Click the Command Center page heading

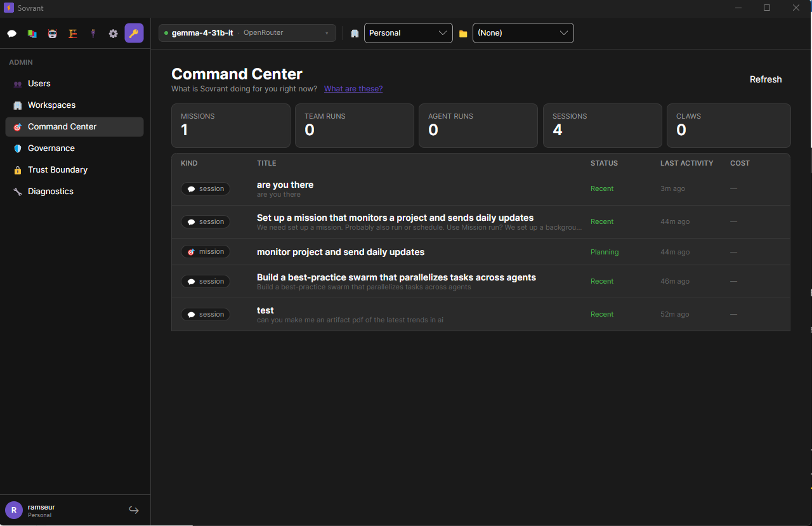click(x=237, y=74)
